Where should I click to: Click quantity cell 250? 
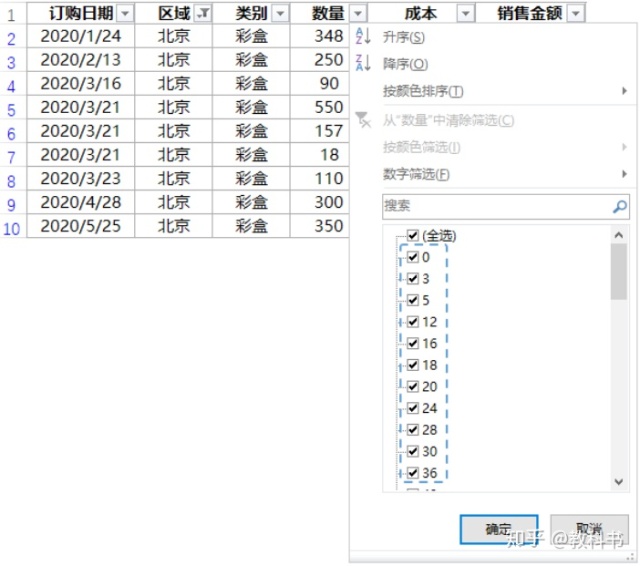click(320, 60)
